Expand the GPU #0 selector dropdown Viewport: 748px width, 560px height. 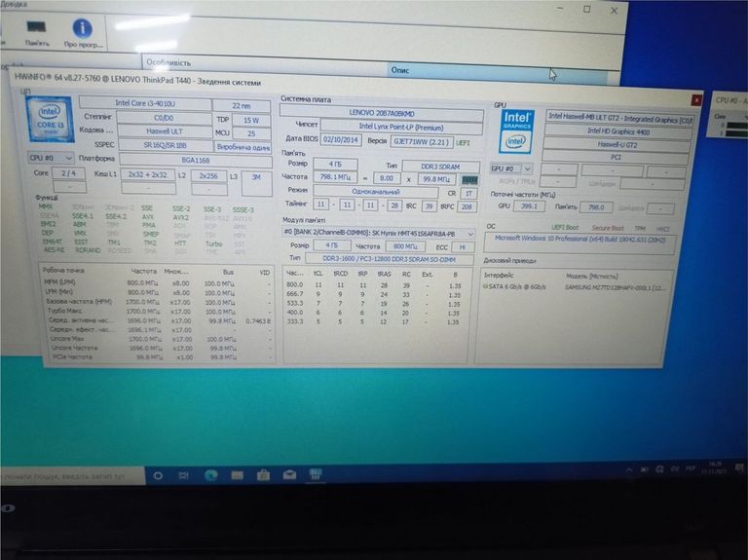point(511,168)
